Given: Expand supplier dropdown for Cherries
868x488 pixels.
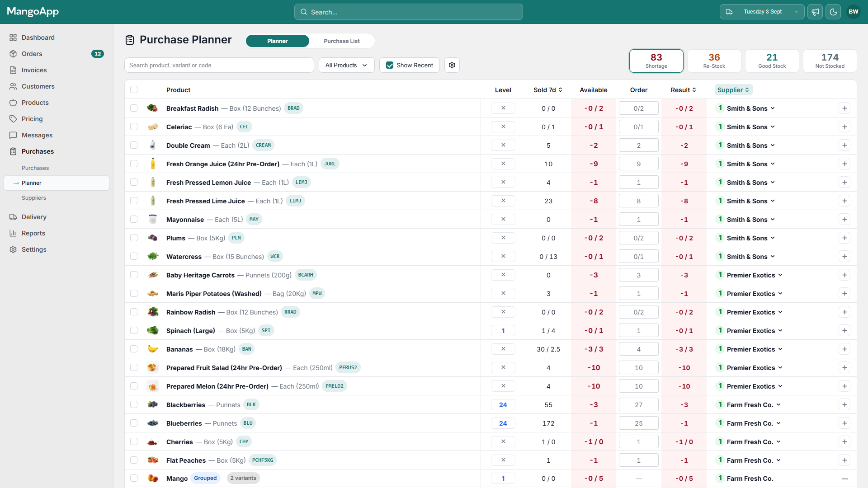Looking at the screenshot, I should click(778, 441).
